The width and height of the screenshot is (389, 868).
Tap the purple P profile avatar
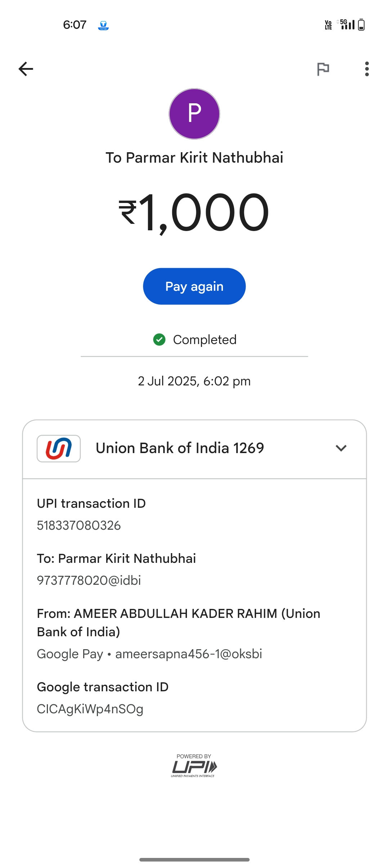pos(194,114)
